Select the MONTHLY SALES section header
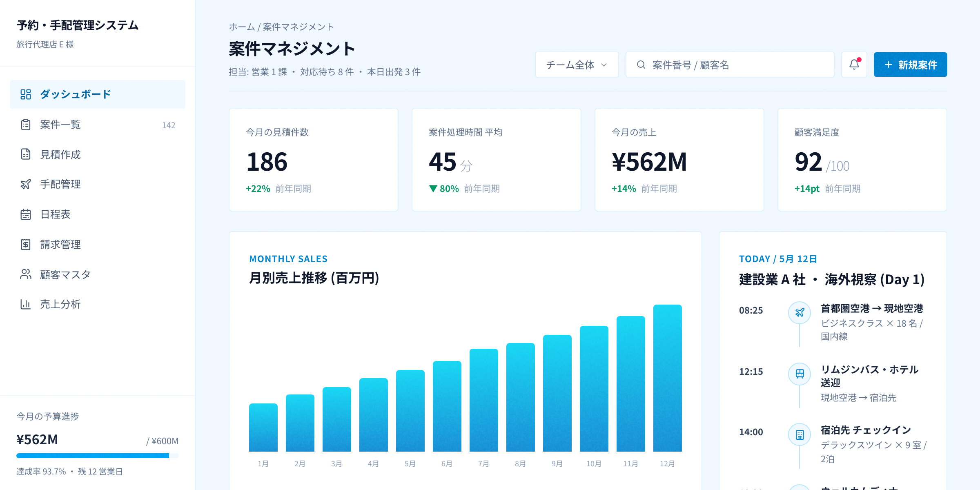The height and width of the screenshot is (490, 980). coord(289,258)
